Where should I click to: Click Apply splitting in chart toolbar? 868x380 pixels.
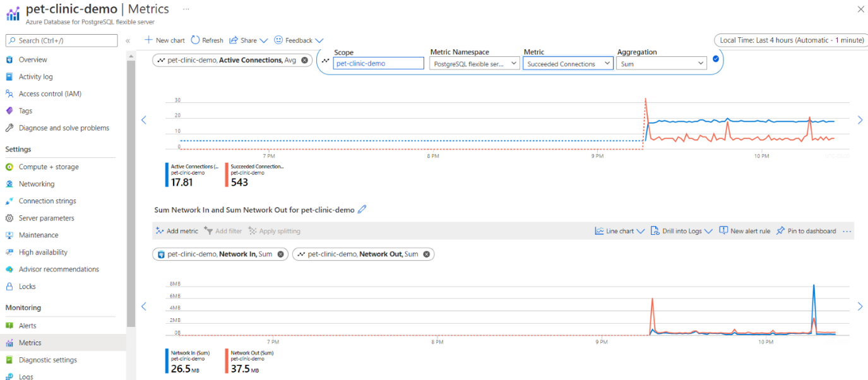click(x=275, y=231)
